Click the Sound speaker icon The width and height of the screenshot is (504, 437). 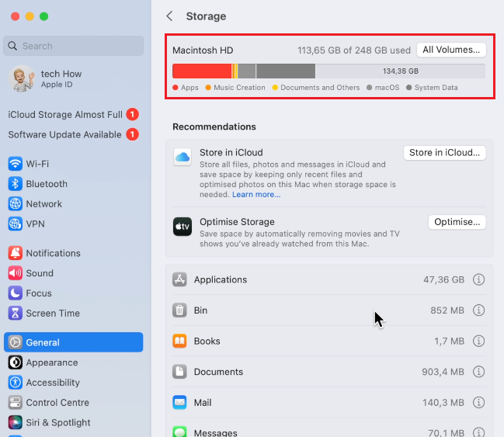(15, 273)
